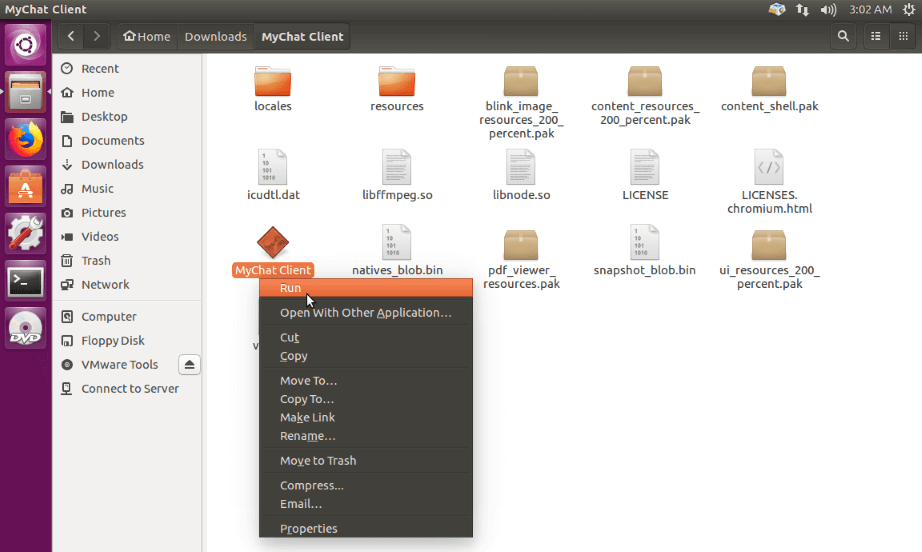
Task: Choose Move to Trash in the context menu
Action: tap(318, 461)
